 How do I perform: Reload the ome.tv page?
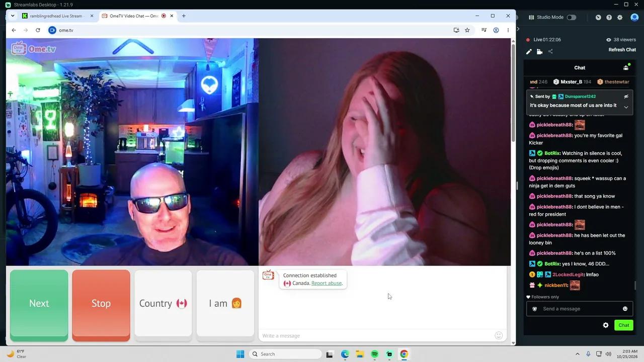pos(38,30)
